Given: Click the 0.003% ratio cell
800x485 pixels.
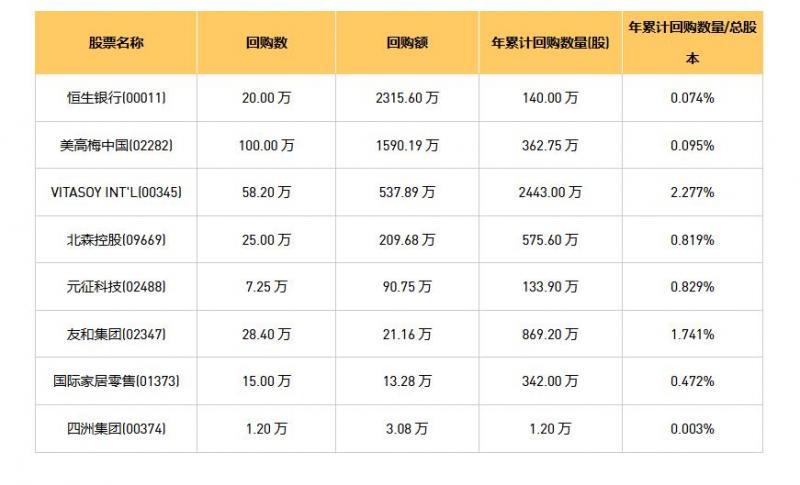Looking at the screenshot, I should coord(692,429).
